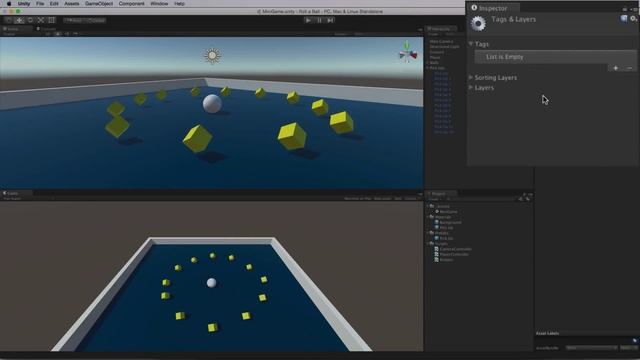Select the Rotate tool in toolbar

point(30,20)
